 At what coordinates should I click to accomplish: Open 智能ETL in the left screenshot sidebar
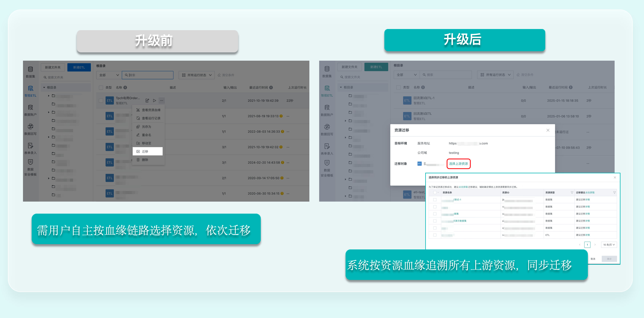(x=31, y=91)
